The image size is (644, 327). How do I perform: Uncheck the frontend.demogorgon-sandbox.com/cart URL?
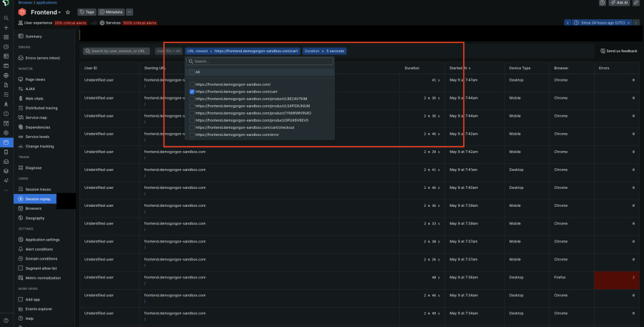(192, 92)
